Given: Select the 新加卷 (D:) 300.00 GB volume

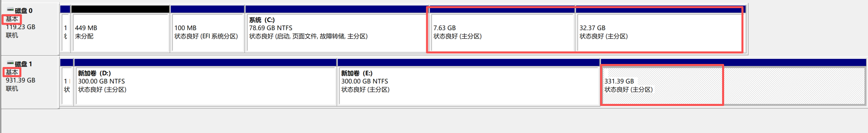Looking at the screenshot, I should [206, 86].
